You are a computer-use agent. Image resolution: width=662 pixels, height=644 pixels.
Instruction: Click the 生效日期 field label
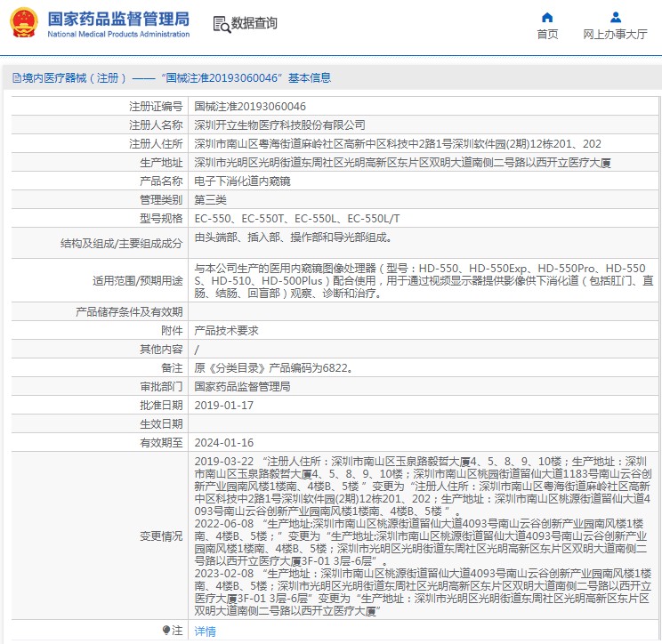(161, 423)
